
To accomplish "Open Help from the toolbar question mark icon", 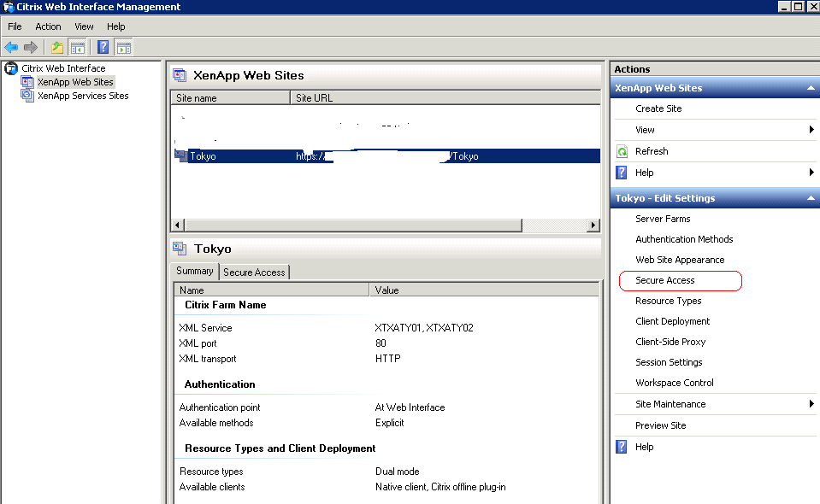I will click(103, 48).
